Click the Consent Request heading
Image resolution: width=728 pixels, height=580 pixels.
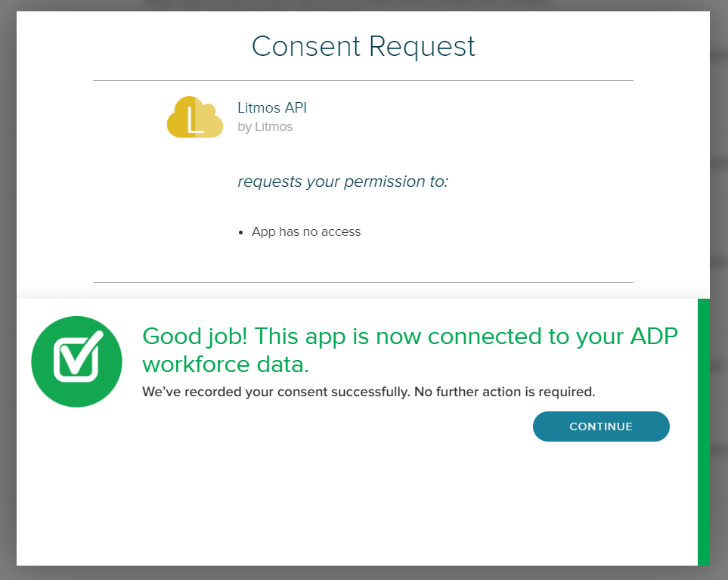(364, 46)
